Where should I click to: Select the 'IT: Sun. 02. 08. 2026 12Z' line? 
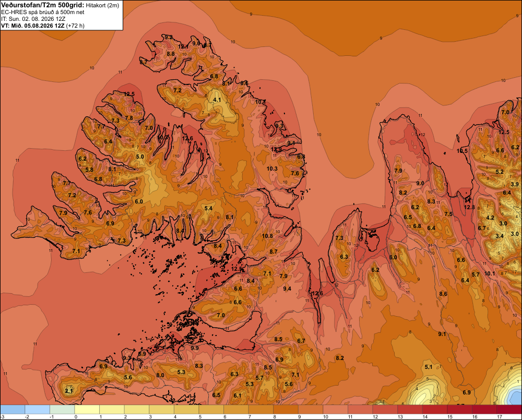[33, 19]
